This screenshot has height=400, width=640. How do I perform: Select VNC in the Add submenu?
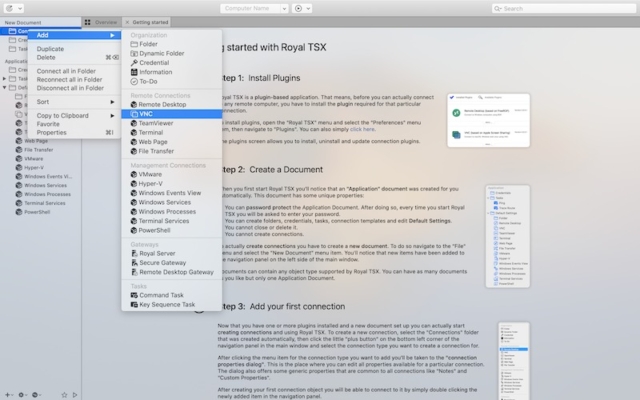tap(171, 114)
